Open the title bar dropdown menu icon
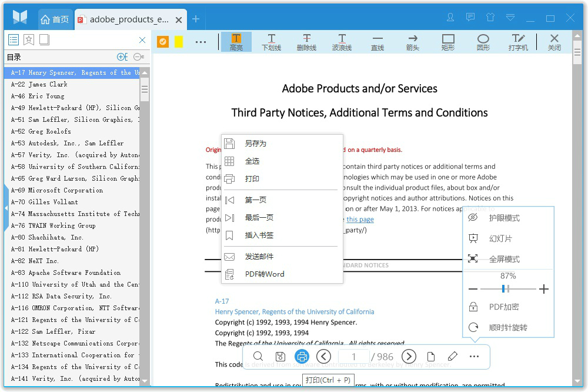 pos(510,17)
